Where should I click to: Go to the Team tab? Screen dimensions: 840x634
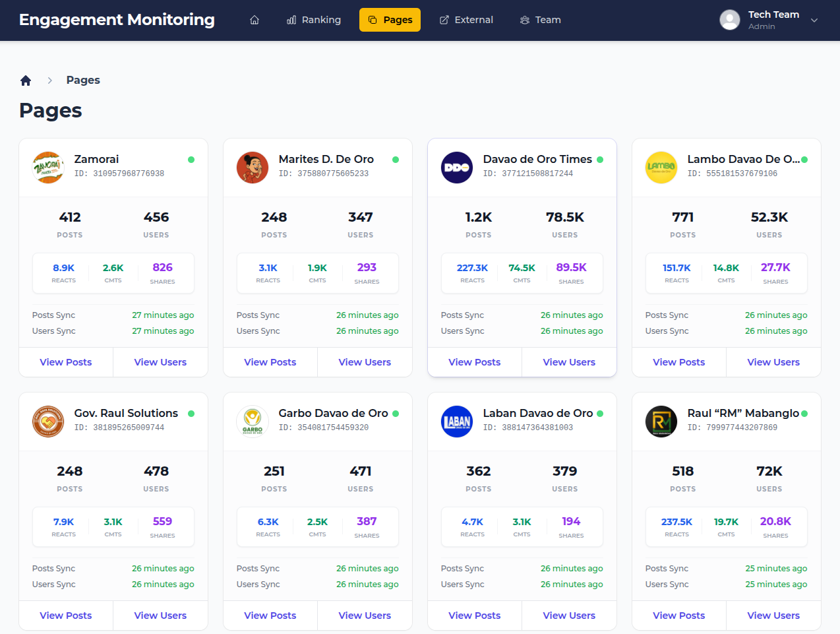540,20
